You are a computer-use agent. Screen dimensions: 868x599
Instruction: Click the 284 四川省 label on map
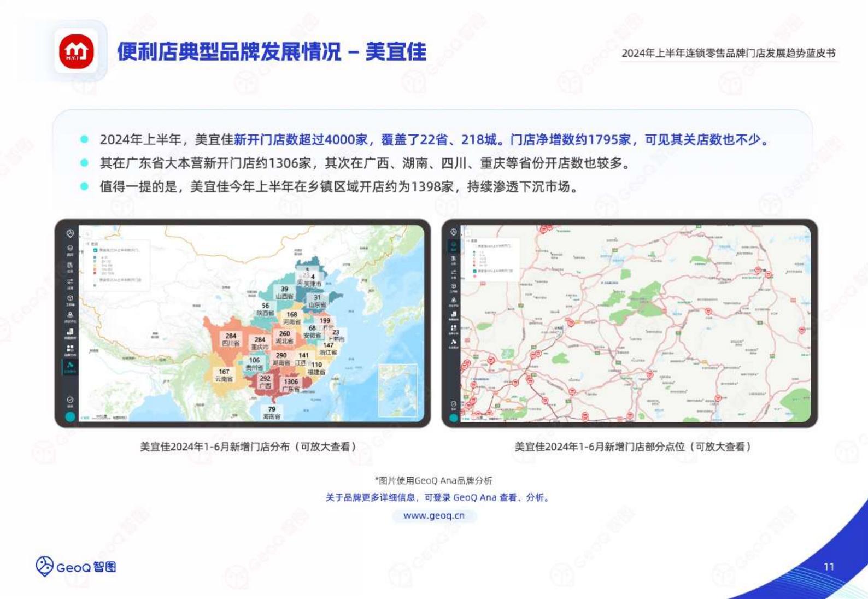tap(231, 339)
